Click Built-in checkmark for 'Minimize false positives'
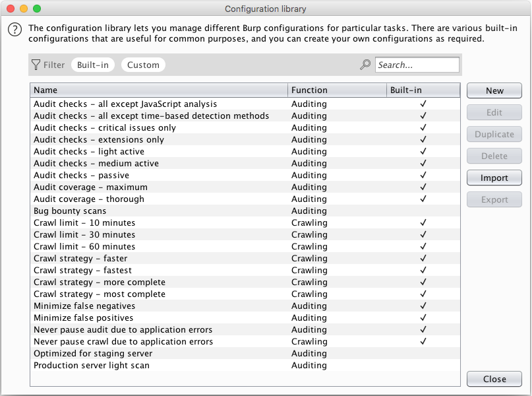532x396 pixels. (423, 317)
